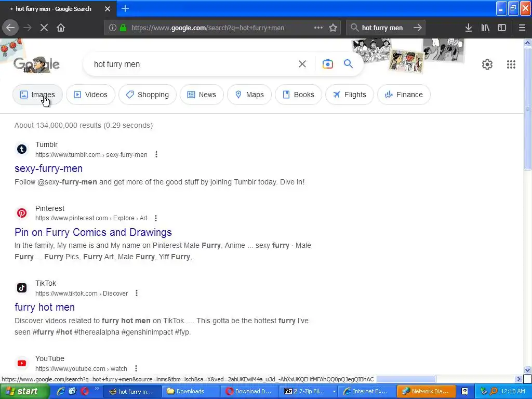The width and height of the screenshot is (532, 399).
Task: Open the Firefox downloads panel
Action: tap(468, 28)
